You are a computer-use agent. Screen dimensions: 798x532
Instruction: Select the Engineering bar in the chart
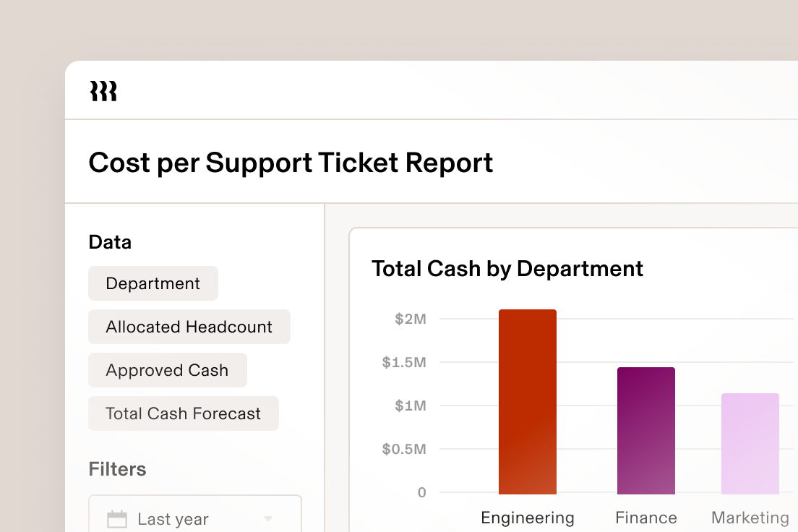click(528, 398)
